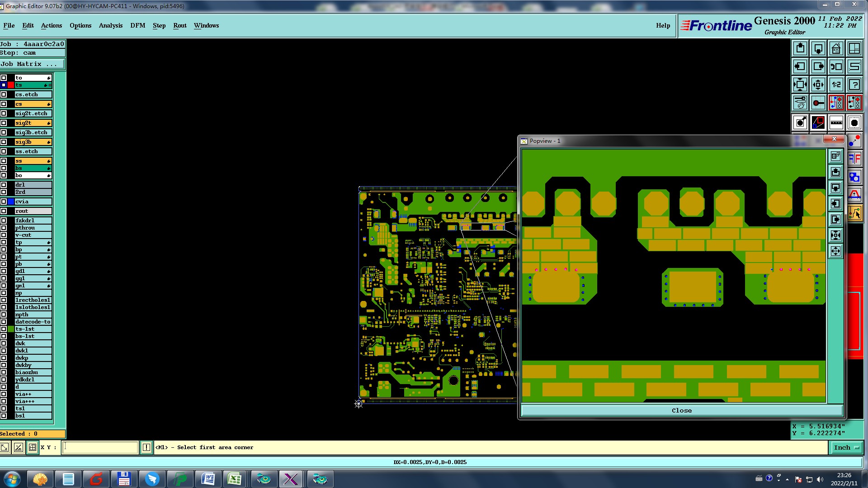Click the pan down view icon

coord(818,48)
